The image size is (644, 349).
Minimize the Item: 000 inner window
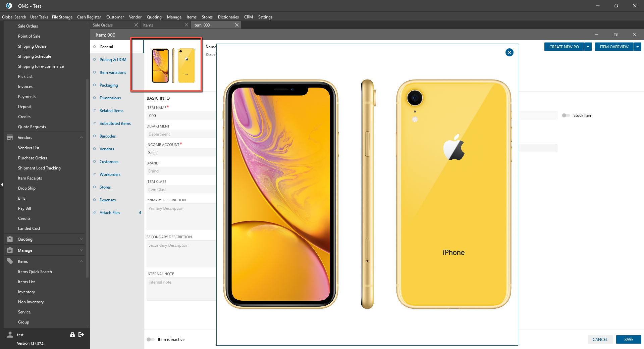pyautogui.click(x=596, y=35)
